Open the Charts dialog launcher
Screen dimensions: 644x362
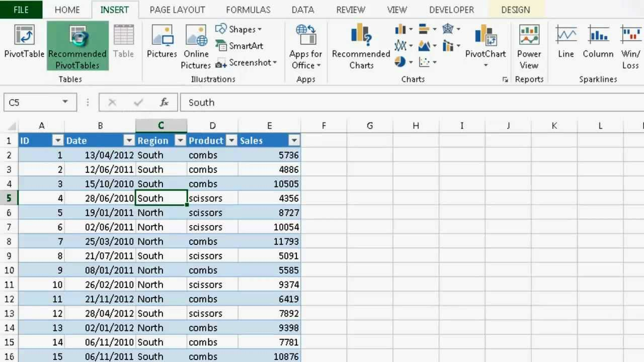[x=505, y=79]
